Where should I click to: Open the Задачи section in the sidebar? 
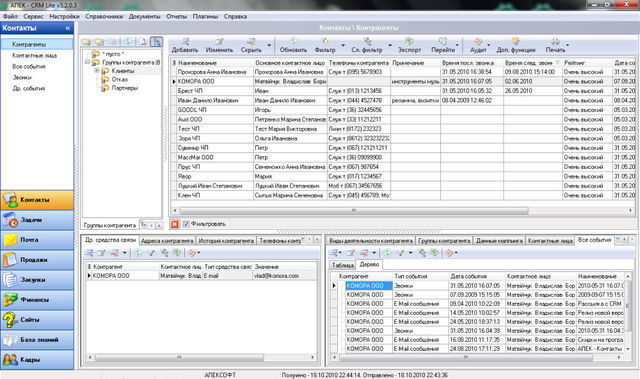[x=37, y=220]
